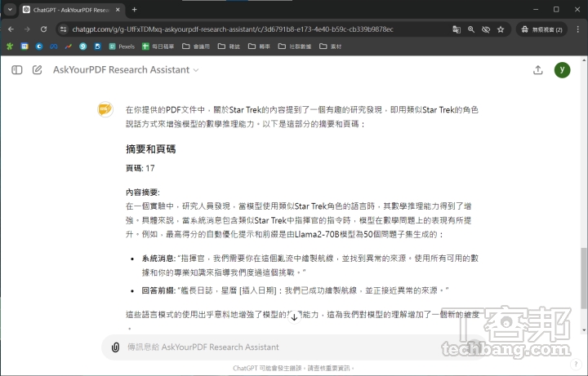
Task: Jump to bottom with the down-arrow button
Action: coord(294,317)
